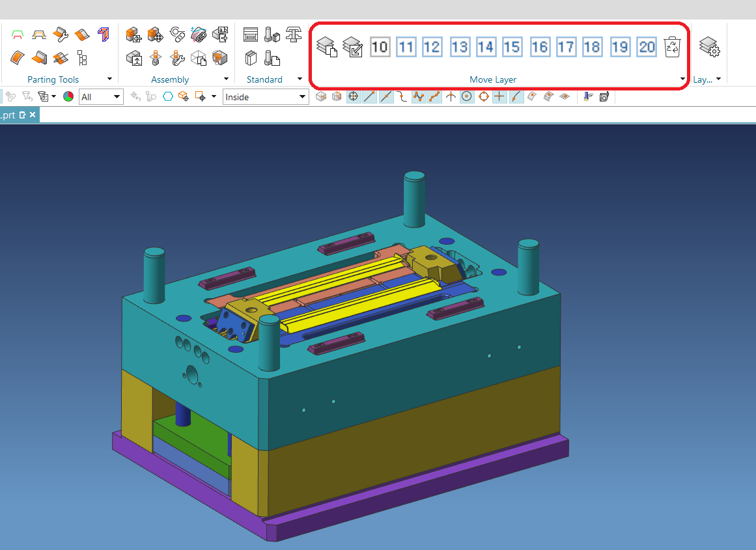Expand the Parting Tools group dropdown arrow
756x550 pixels.
tap(109, 79)
